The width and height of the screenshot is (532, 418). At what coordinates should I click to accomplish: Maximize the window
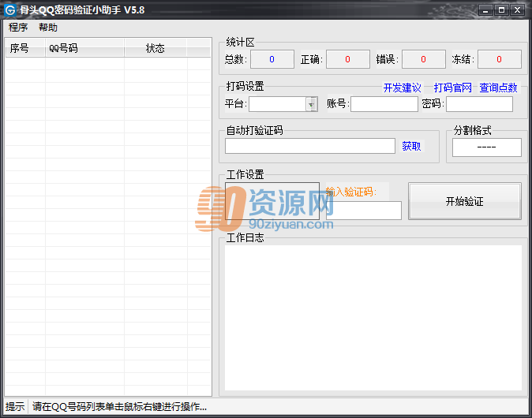(501, 10)
